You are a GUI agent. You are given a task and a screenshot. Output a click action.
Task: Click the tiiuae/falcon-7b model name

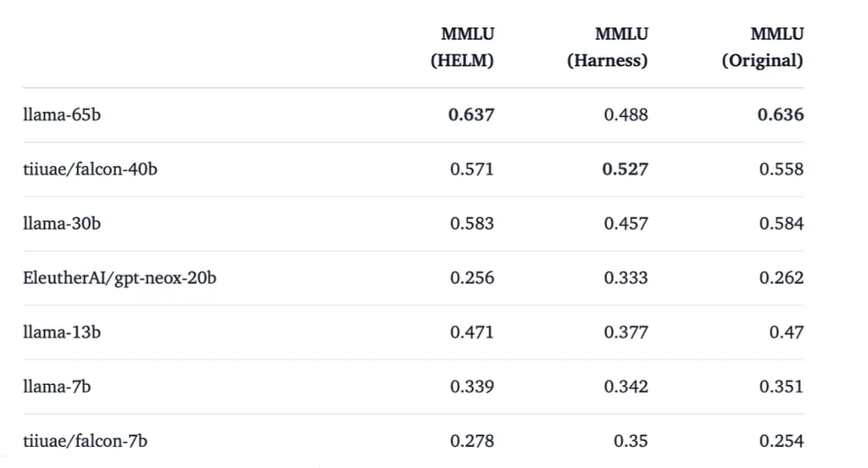click(86, 441)
